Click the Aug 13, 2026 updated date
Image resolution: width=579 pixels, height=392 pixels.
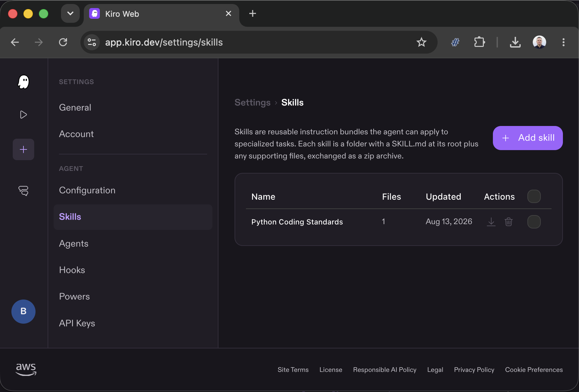449,221
